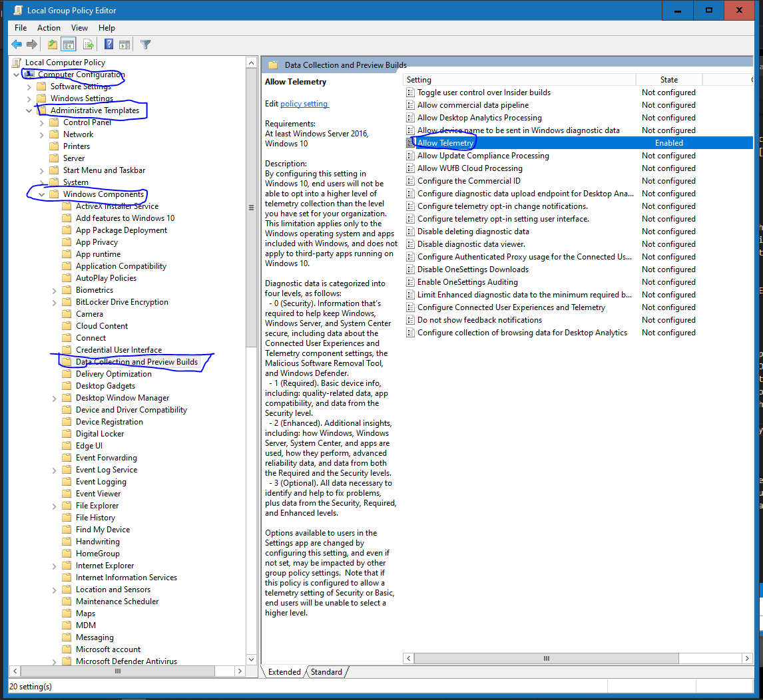The image size is (763, 700).
Task: Click the App Privacy folder icon
Action: tap(67, 242)
